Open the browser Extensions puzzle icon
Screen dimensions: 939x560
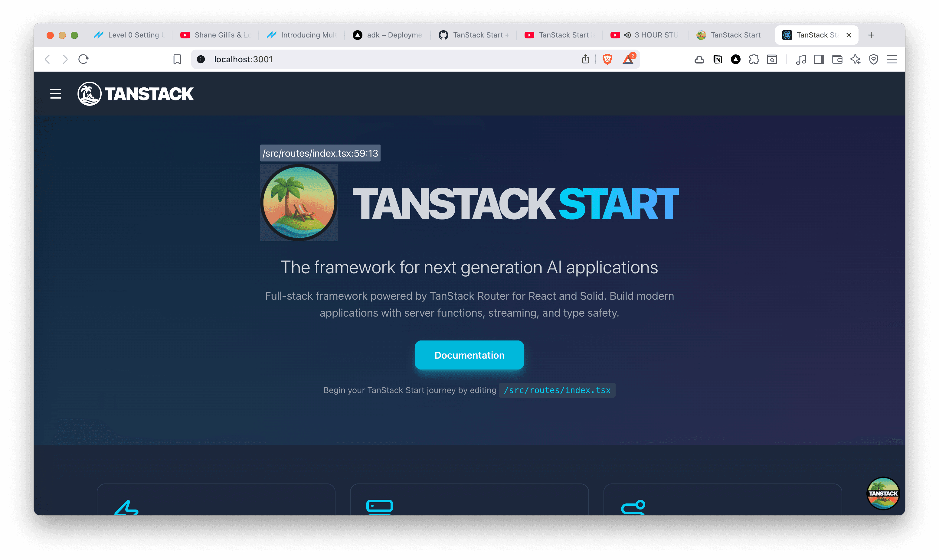754,59
